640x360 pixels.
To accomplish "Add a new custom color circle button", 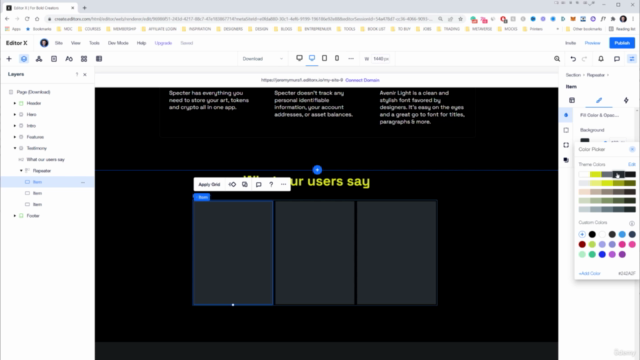I will click(x=582, y=234).
